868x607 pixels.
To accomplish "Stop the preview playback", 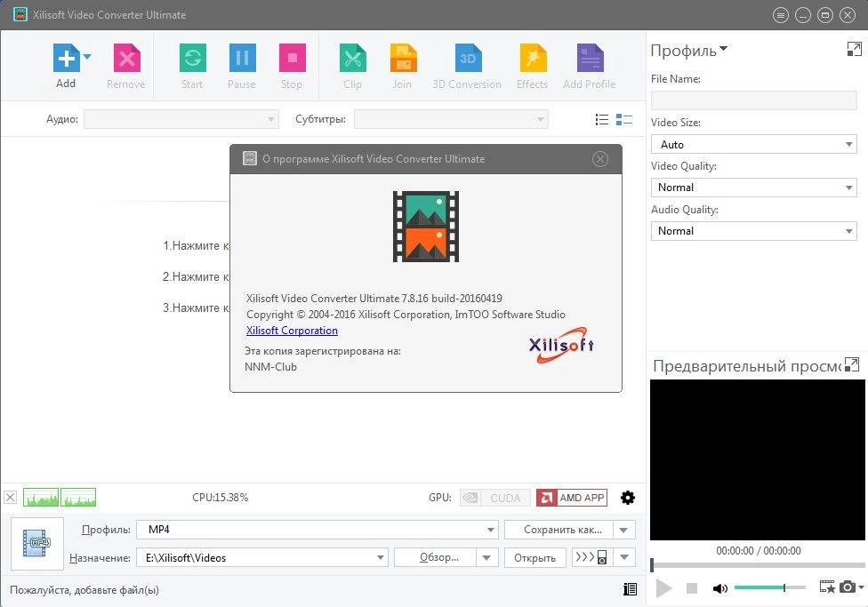I will click(692, 587).
